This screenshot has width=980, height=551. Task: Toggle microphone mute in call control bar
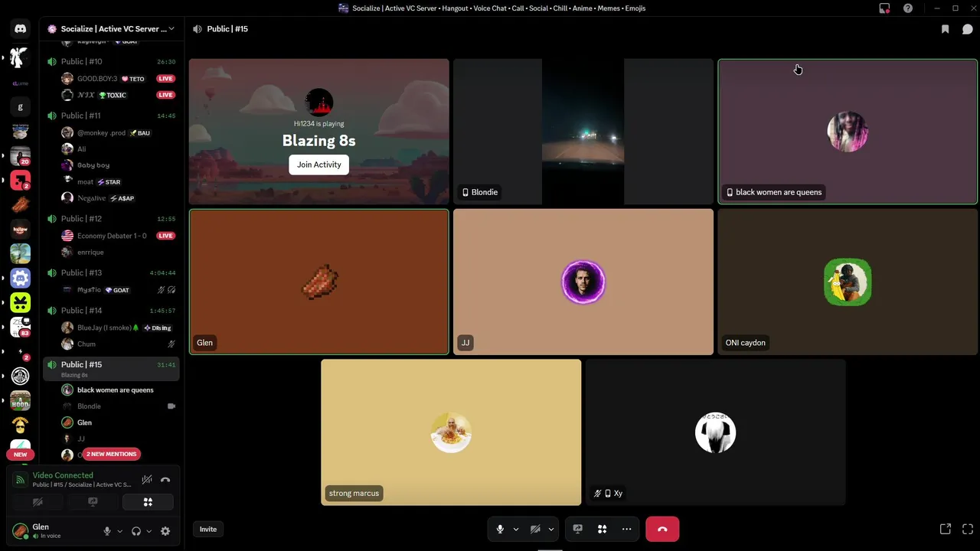coord(500,529)
